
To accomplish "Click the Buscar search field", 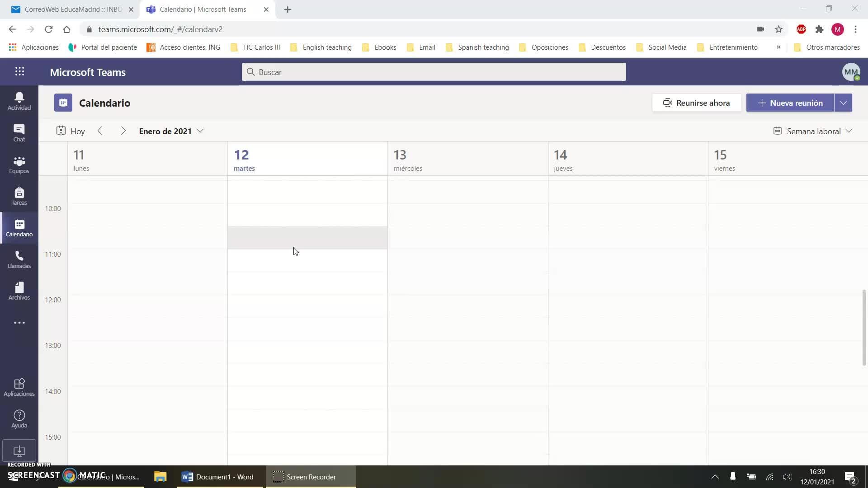I will pos(434,72).
